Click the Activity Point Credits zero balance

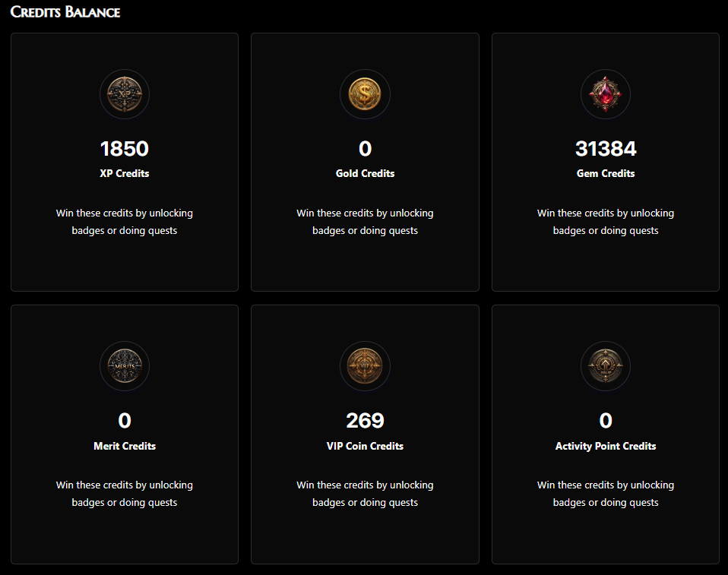click(x=606, y=420)
